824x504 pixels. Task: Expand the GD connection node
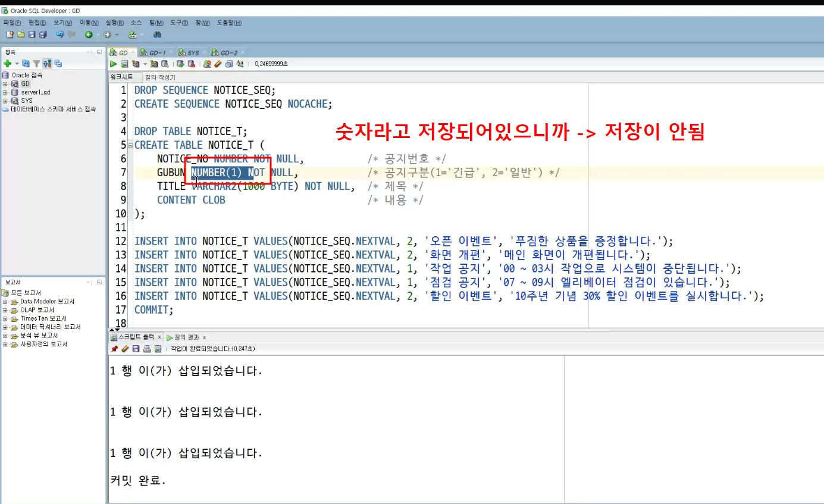[5, 84]
